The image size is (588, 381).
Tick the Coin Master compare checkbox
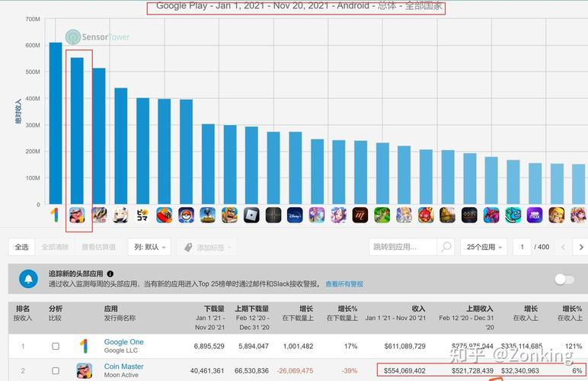pyautogui.click(x=56, y=370)
